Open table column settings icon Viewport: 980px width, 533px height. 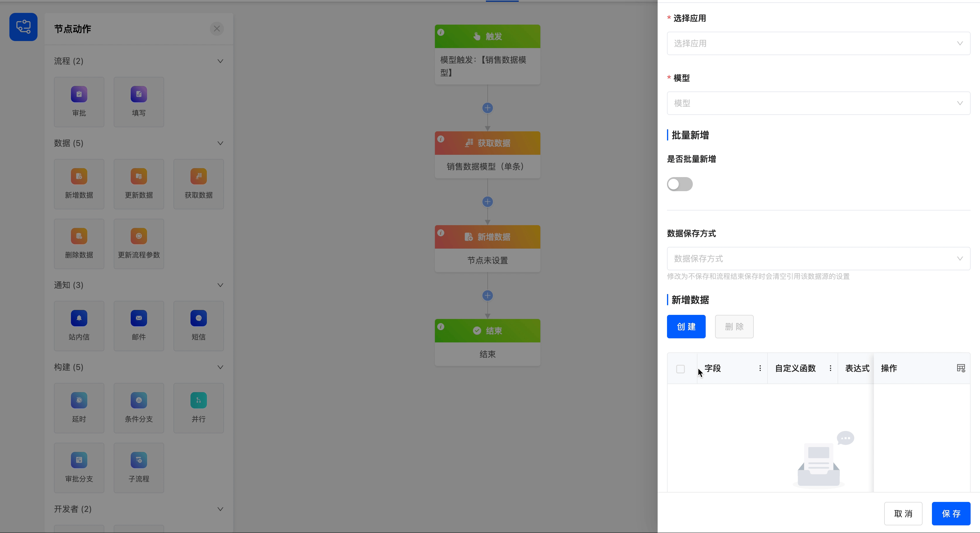[x=961, y=368]
